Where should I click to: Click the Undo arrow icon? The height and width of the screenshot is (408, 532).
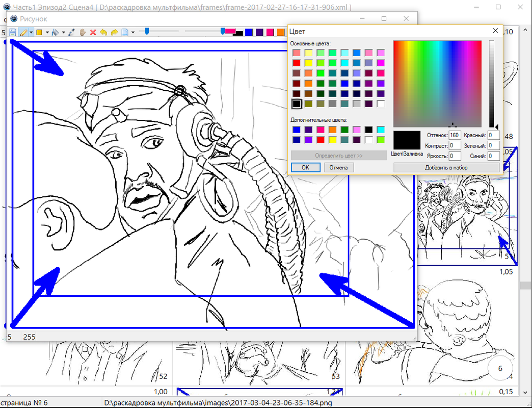pos(103,32)
